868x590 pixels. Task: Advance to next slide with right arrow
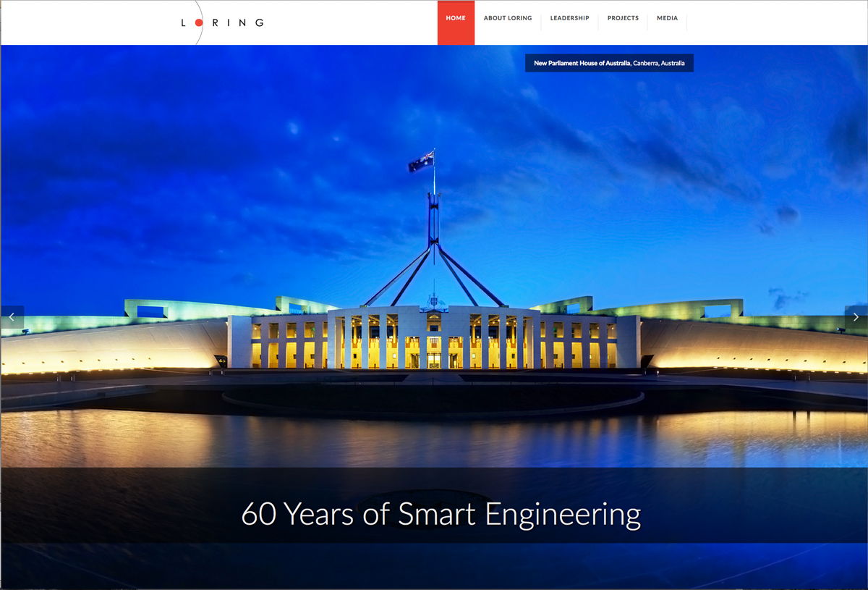[x=856, y=317]
